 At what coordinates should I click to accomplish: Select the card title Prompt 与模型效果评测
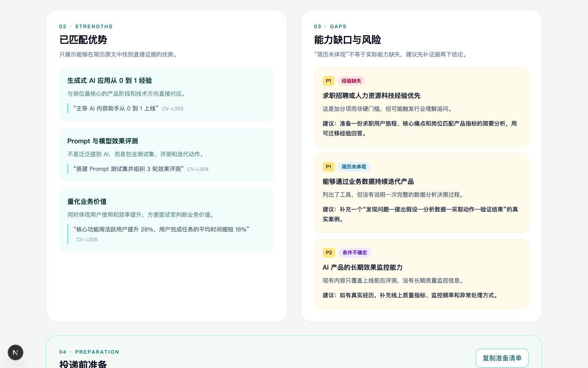pyautogui.click(x=102, y=141)
